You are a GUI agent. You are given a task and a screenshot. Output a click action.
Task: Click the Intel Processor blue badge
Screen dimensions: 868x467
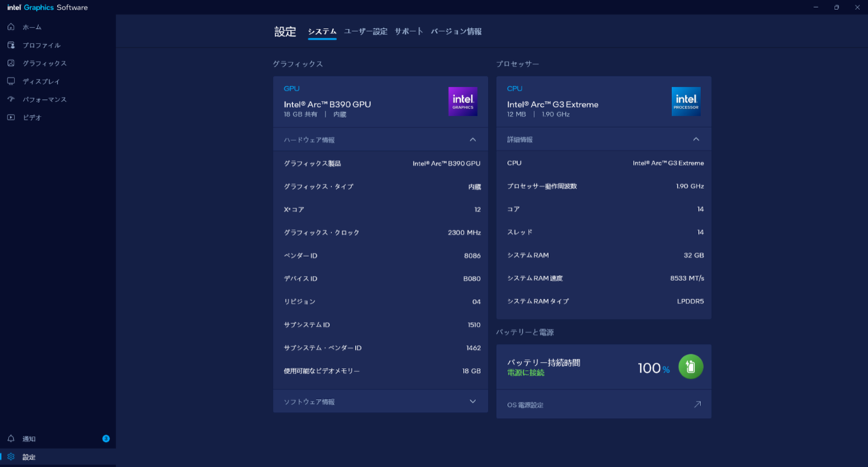click(x=686, y=101)
